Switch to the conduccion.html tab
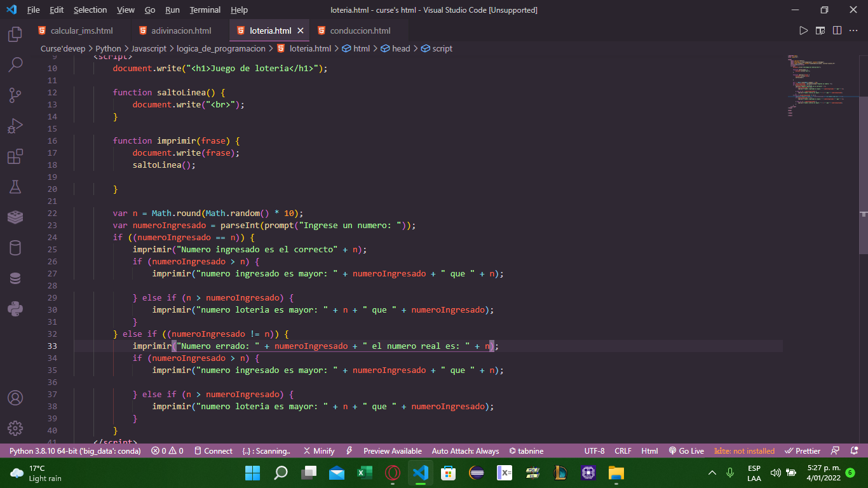The width and height of the screenshot is (868, 488). 360,30
